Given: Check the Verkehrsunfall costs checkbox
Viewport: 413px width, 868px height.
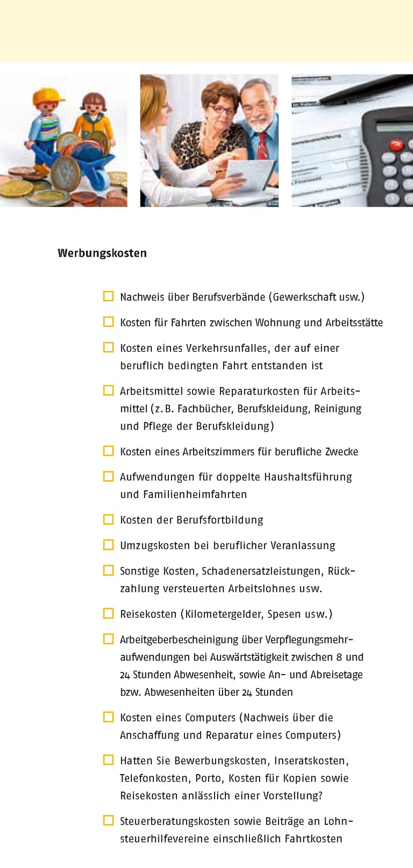Looking at the screenshot, I should click(108, 347).
